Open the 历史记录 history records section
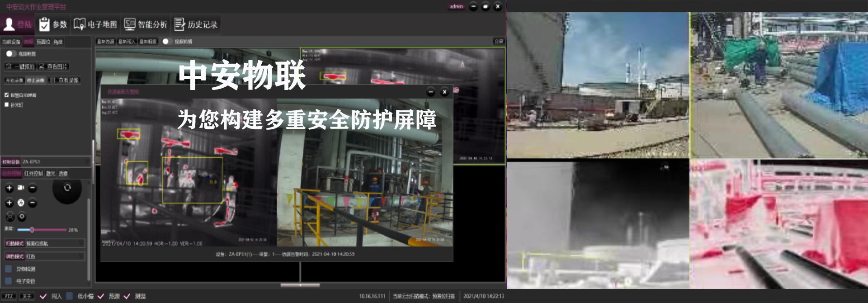The height and width of the screenshot is (303, 868). [x=196, y=24]
